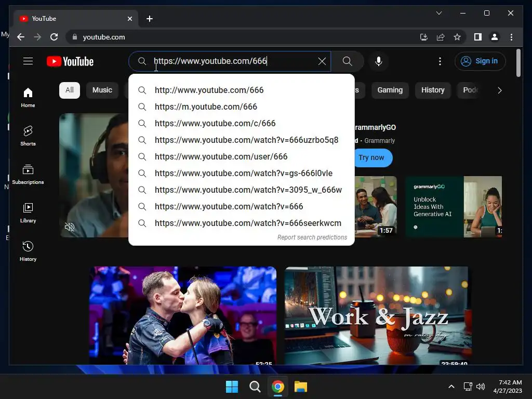Bookmark this page with the star icon

[457, 37]
